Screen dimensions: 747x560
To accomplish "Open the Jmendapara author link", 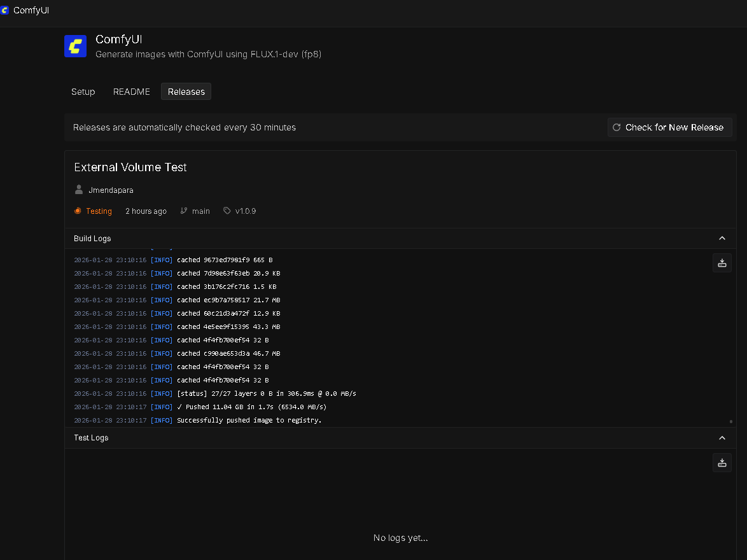I will point(111,190).
